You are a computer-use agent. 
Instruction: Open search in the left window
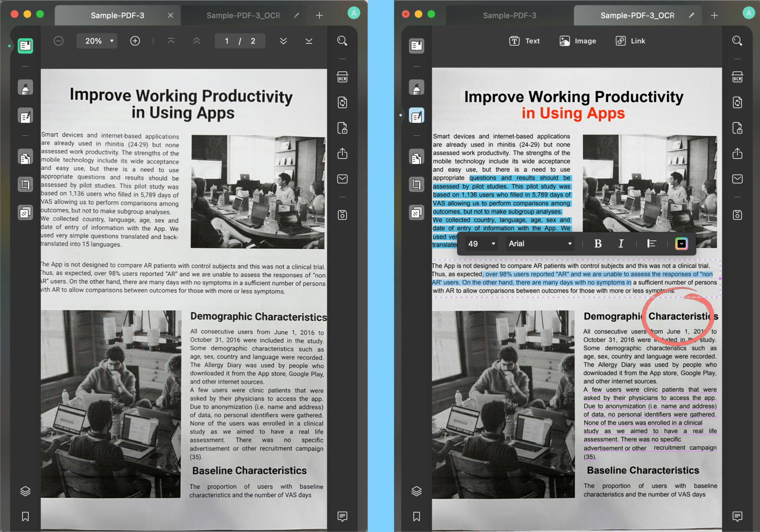point(342,41)
